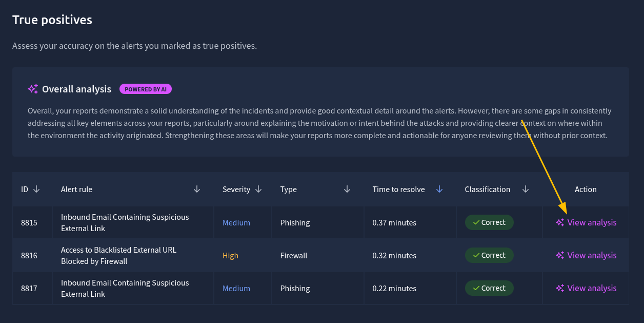Click Medium severity in row 8815
The width and height of the screenshot is (644, 323).
click(236, 222)
